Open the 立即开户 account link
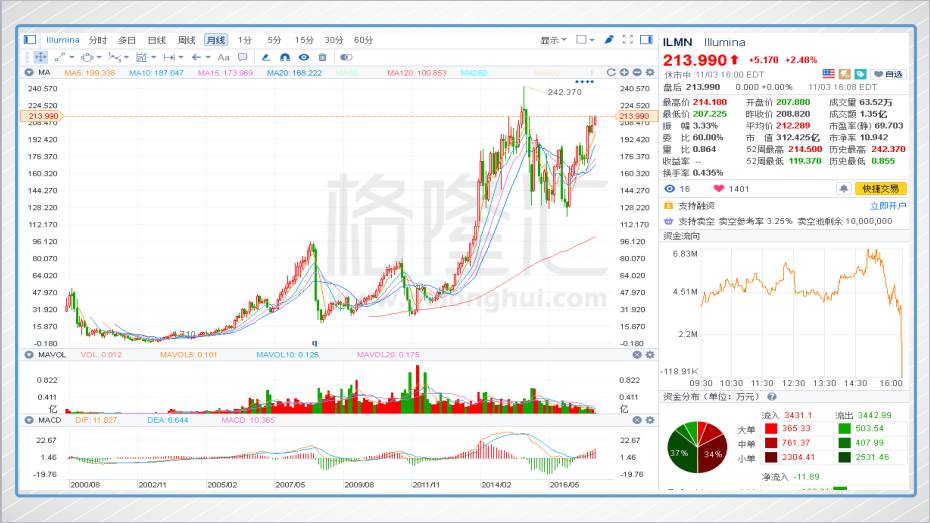Image resolution: width=930 pixels, height=523 pixels. (x=887, y=205)
